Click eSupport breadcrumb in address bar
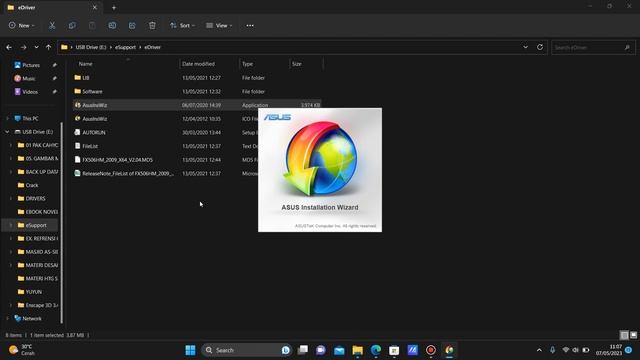The height and width of the screenshot is (360, 640). tap(125, 47)
